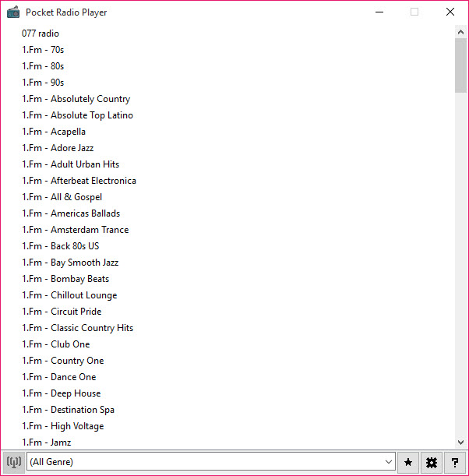
Task: Select station 077 radio
Action: coord(41,33)
